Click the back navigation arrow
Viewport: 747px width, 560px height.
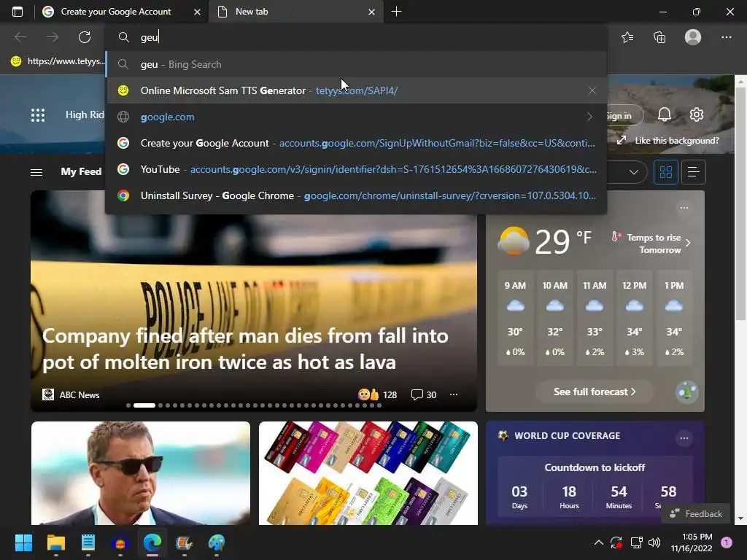[x=20, y=37]
